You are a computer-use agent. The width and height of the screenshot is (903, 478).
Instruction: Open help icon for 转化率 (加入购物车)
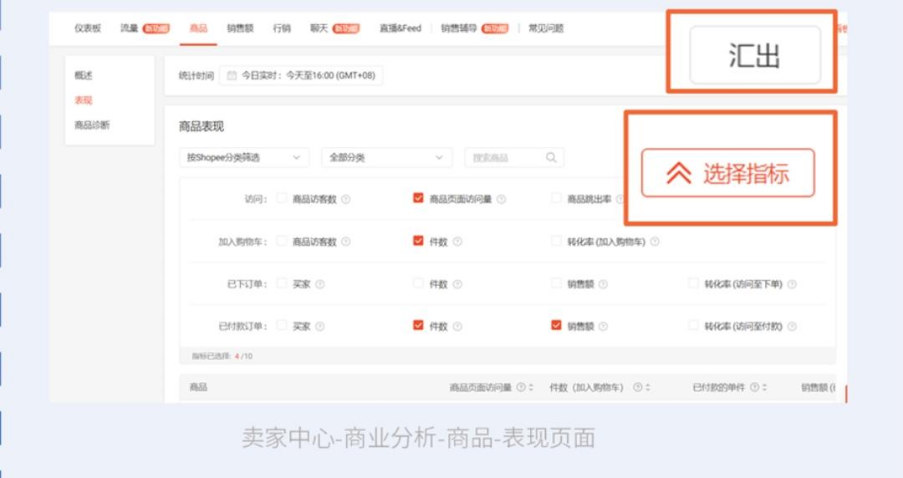coord(655,242)
